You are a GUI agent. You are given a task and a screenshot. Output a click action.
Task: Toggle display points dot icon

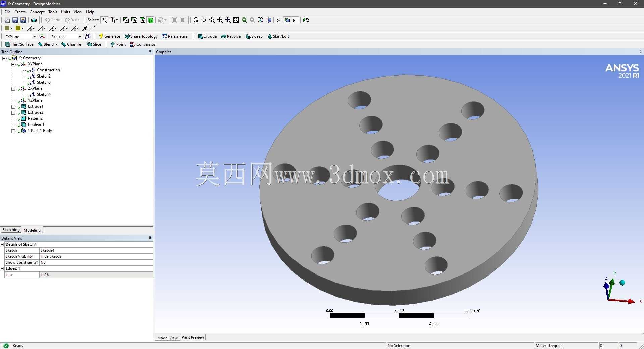(x=294, y=20)
